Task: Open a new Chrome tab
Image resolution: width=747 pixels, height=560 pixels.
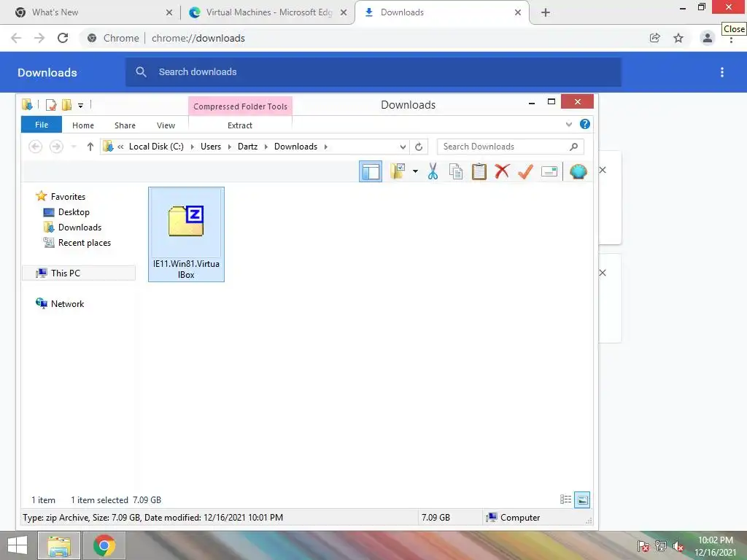Action: coord(546,12)
